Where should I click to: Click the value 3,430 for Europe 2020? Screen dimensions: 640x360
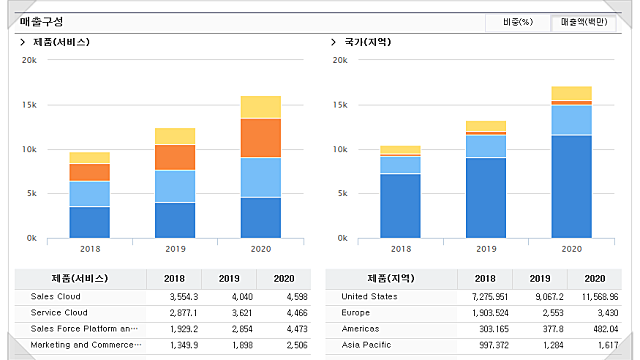pyautogui.click(x=608, y=313)
